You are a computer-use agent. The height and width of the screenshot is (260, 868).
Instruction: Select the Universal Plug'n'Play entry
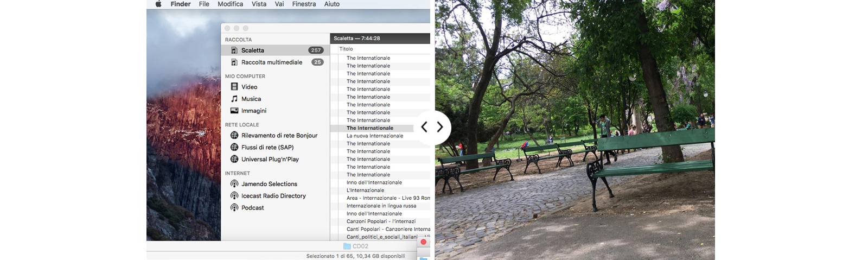270,160
